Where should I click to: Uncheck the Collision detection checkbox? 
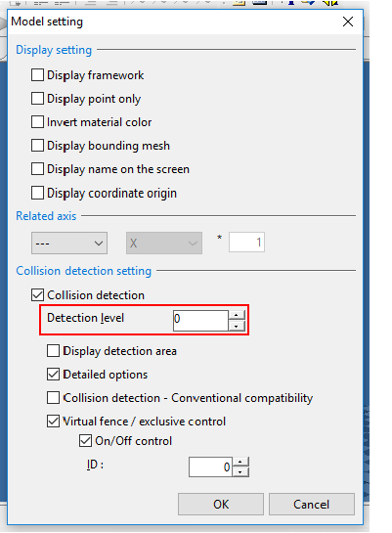(37, 295)
